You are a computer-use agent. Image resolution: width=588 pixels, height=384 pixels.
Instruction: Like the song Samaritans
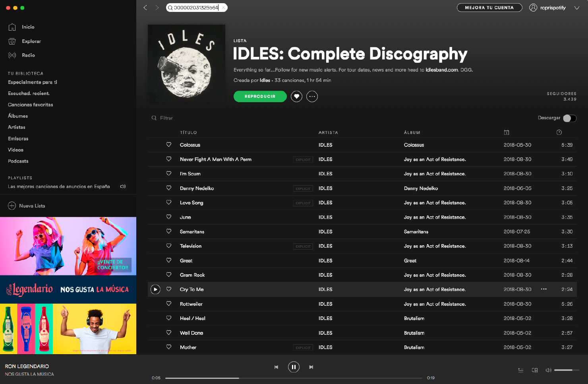point(169,231)
